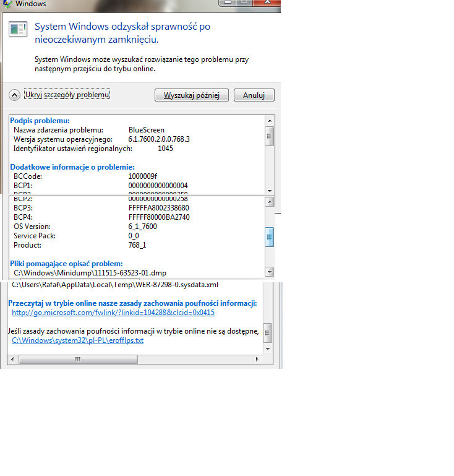Click locale identifier value '1045'

pos(165,149)
